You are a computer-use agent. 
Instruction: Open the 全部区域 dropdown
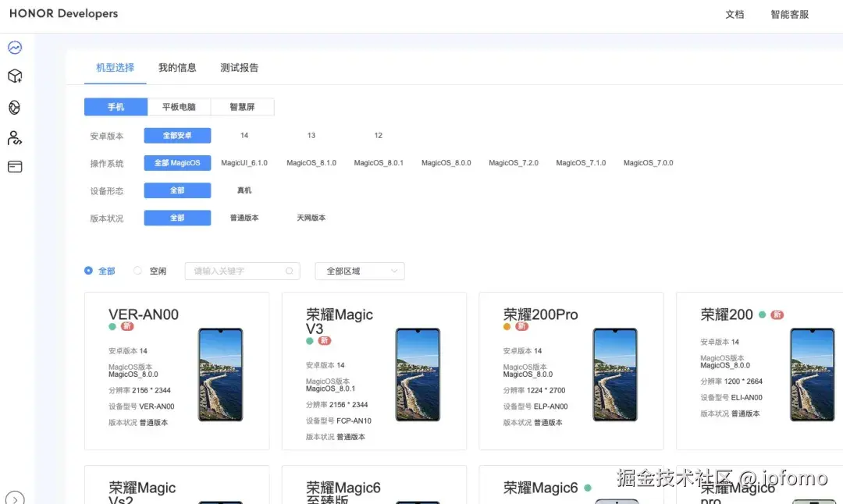click(359, 271)
